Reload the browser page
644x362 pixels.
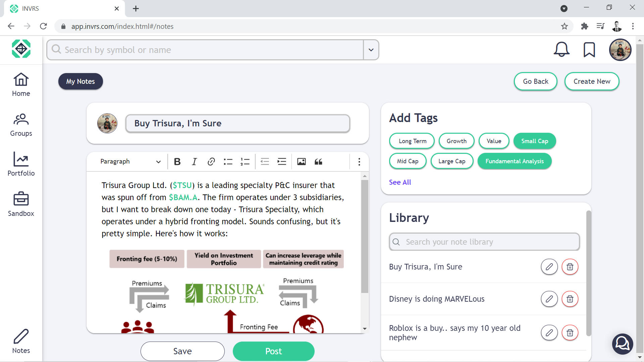[x=43, y=26]
